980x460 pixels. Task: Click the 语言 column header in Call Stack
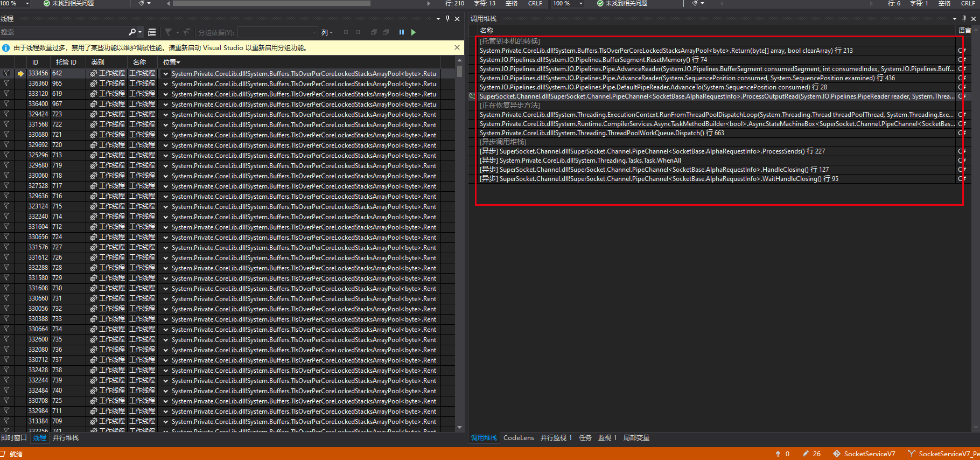coord(965,31)
